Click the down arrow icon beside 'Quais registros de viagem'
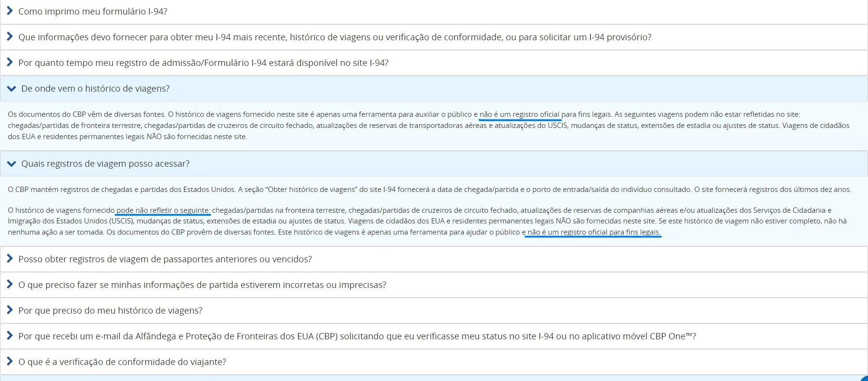The image size is (868, 381). (11, 164)
